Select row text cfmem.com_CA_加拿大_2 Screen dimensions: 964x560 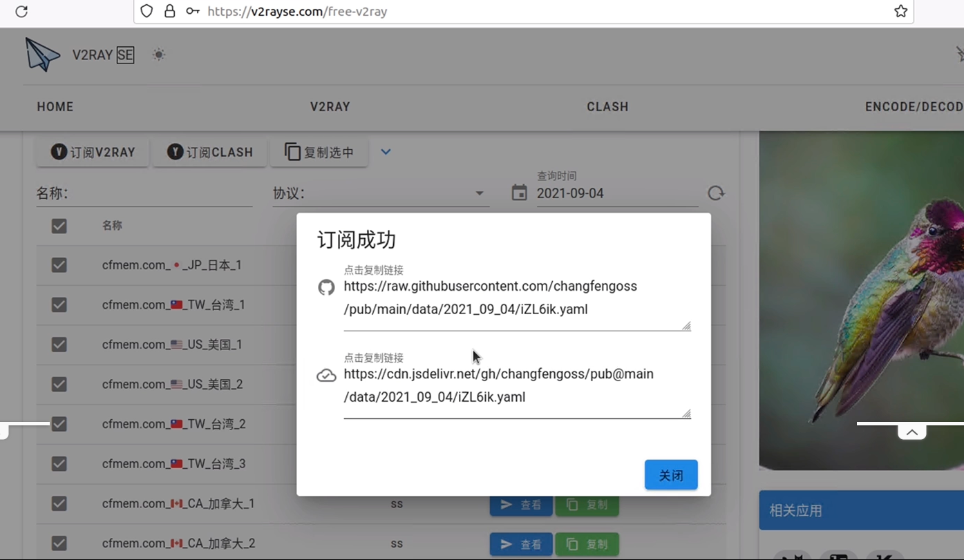[178, 543]
